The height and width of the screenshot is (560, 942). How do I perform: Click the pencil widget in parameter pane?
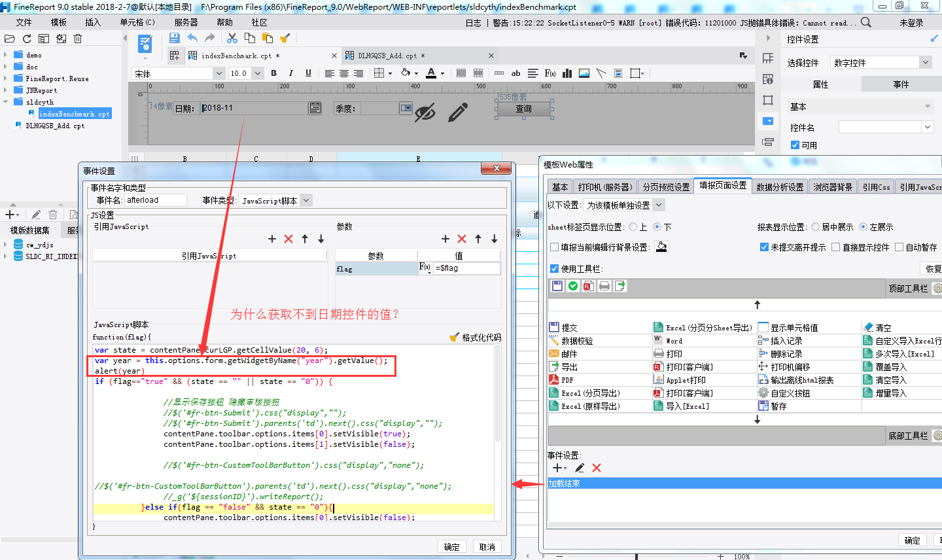point(458,113)
